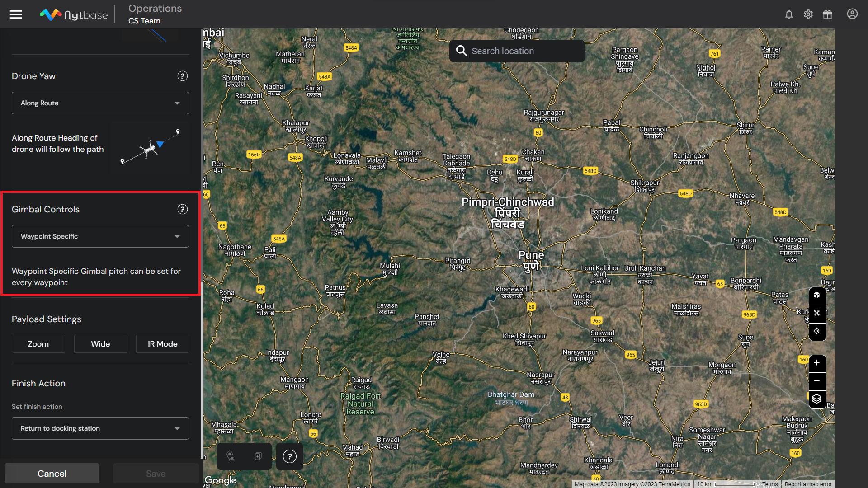Toggle Wide payload setting
The height and width of the screenshot is (488, 868).
(100, 344)
